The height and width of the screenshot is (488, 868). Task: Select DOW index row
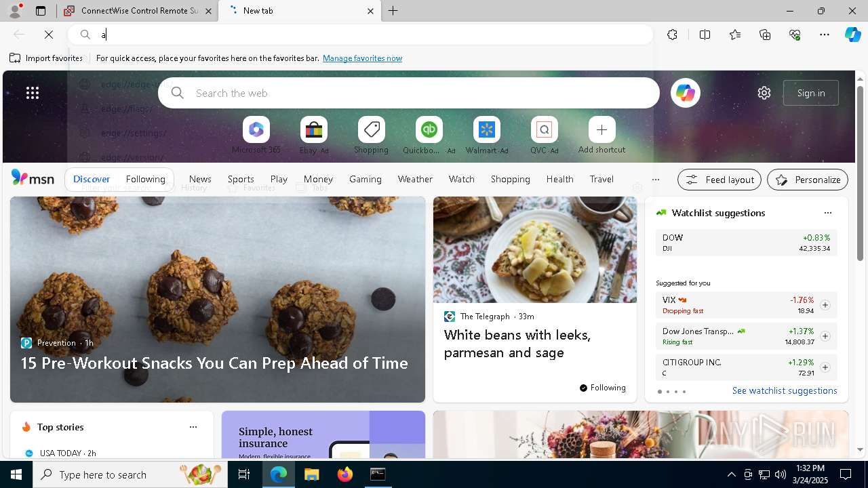[x=746, y=243]
